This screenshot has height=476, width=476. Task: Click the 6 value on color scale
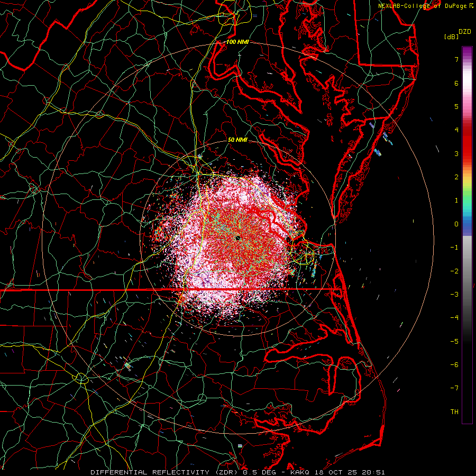(456, 83)
